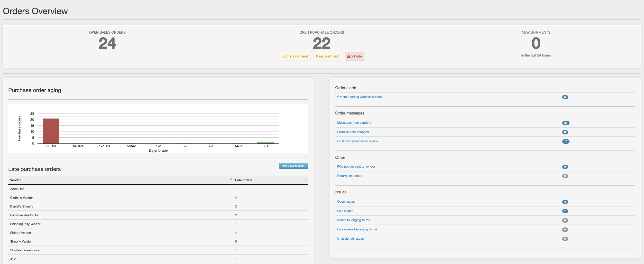Screen dimensions: 644x264
Task: Sort table by Late orders column arrow
Action: [x=305, y=180]
